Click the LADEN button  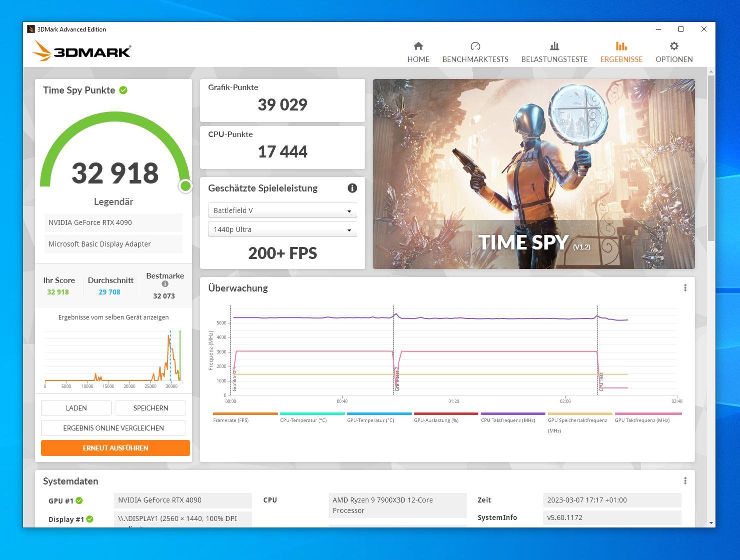tap(76, 408)
